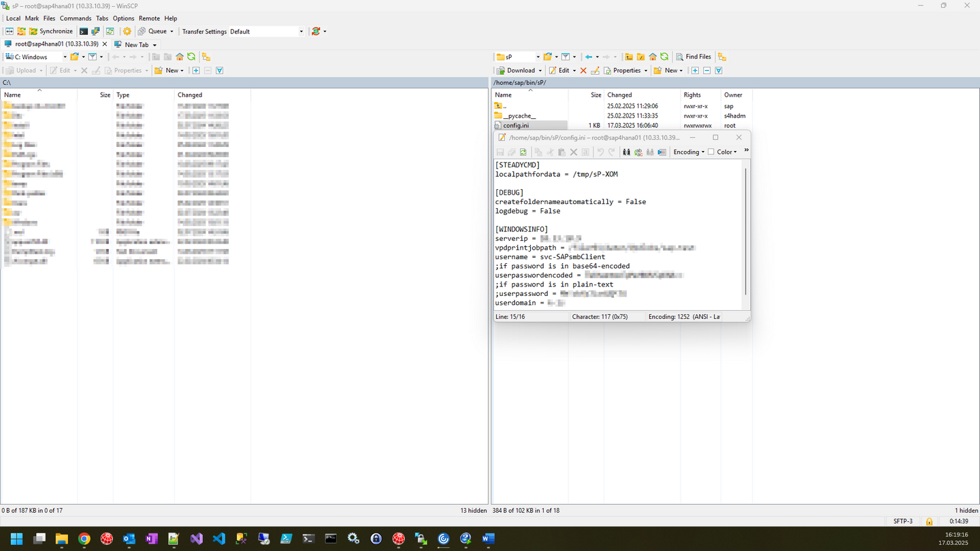
Task: Open Visual Studio Code from taskbar
Action: [x=218, y=539]
